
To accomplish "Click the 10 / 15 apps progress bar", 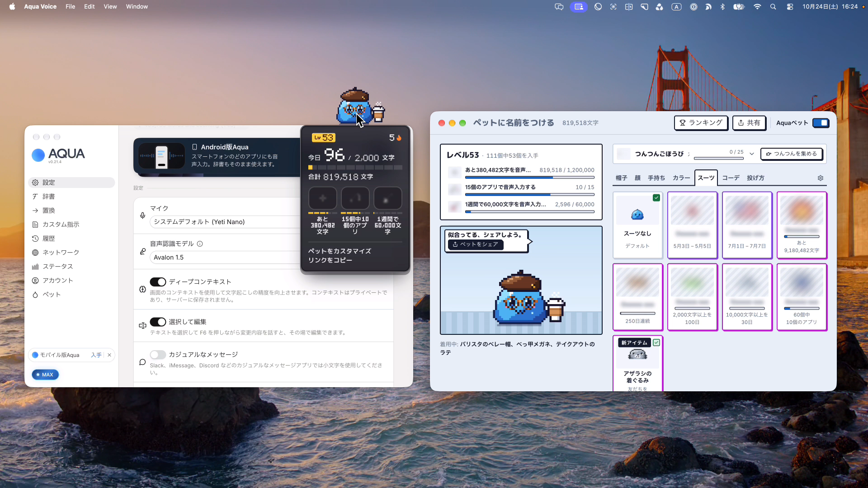I will pyautogui.click(x=529, y=195).
